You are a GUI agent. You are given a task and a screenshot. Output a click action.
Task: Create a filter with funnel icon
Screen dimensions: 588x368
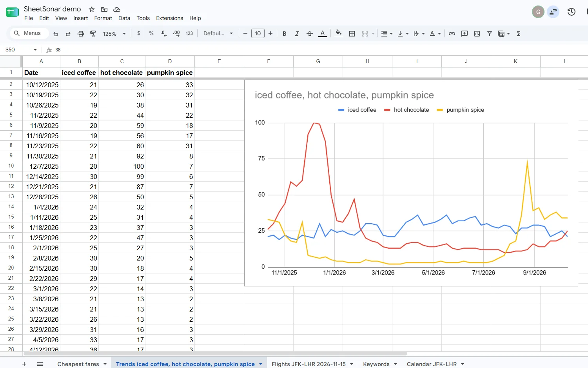click(x=490, y=34)
